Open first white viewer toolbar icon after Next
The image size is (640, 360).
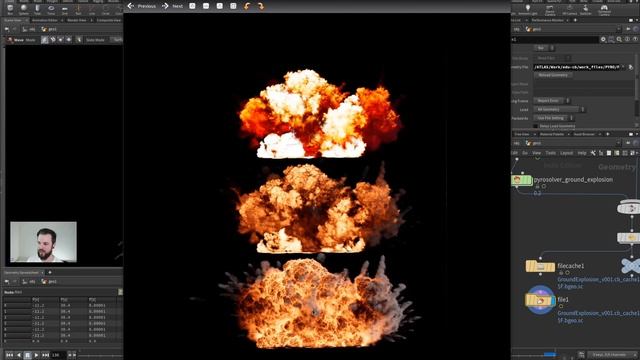(x=192, y=6)
